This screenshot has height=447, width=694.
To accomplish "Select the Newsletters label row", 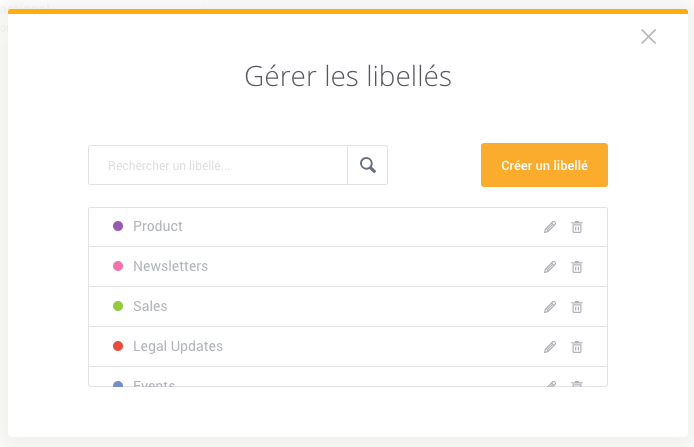I will (x=348, y=267).
